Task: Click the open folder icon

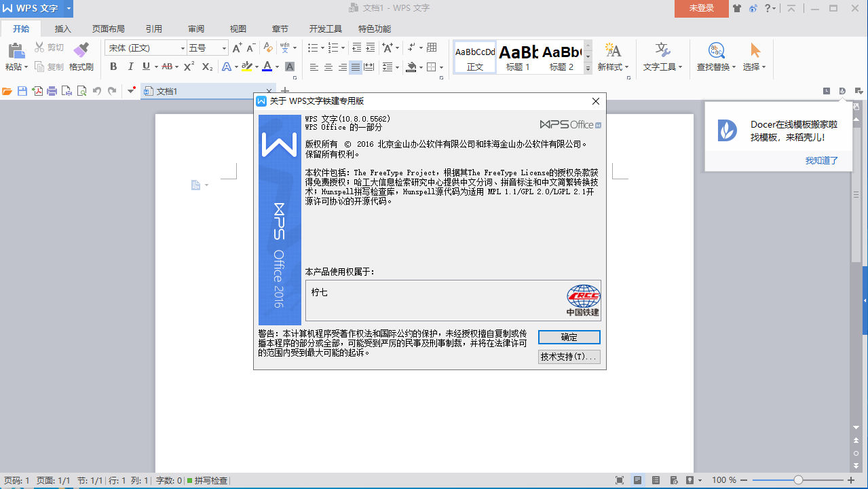Action: pos(7,91)
